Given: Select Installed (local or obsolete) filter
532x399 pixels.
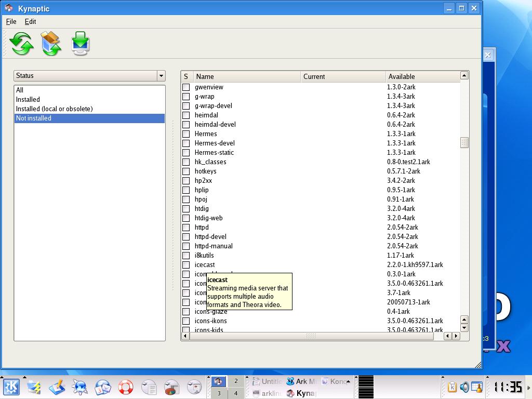Looking at the screenshot, I should pos(89,109).
